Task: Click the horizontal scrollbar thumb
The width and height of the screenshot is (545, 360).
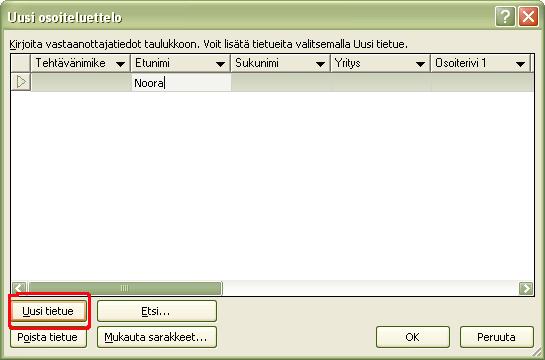Action: click(x=125, y=288)
